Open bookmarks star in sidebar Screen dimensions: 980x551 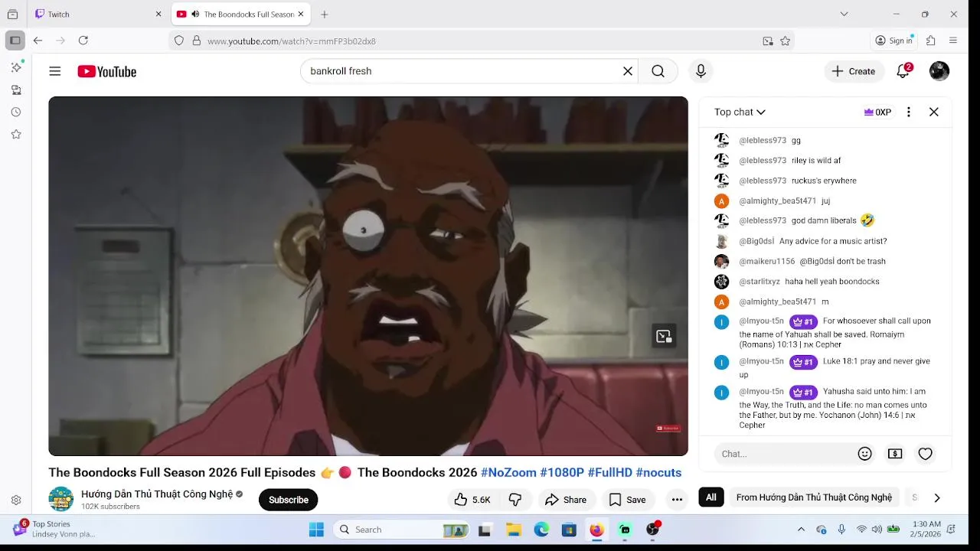(x=16, y=135)
